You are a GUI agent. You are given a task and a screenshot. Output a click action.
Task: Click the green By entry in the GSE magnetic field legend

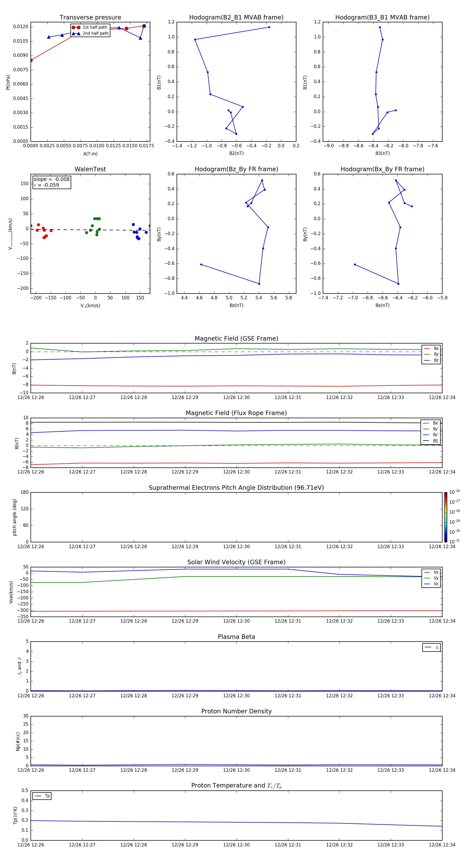(x=431, y=354)
